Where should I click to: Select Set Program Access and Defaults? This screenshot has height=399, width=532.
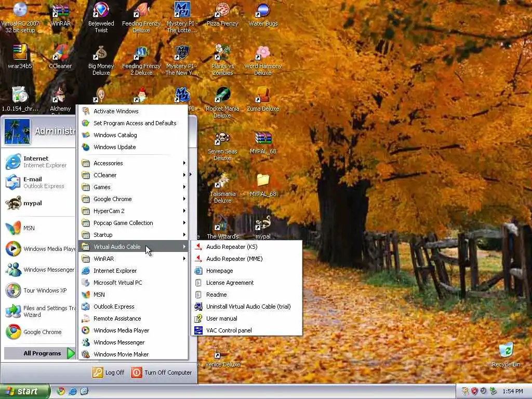tap(134, 123)
